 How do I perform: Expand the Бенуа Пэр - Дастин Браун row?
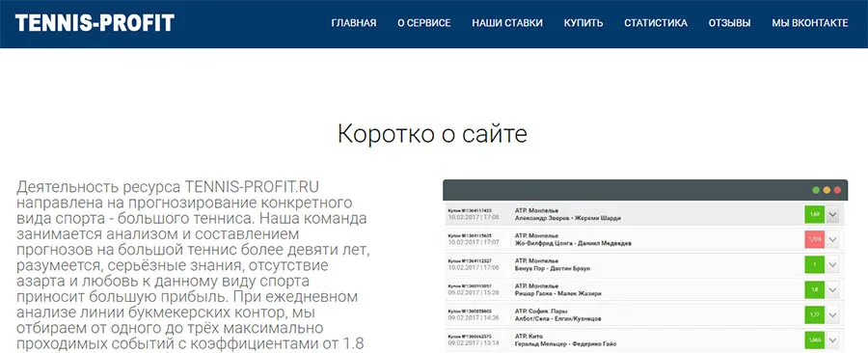(833, 264)
